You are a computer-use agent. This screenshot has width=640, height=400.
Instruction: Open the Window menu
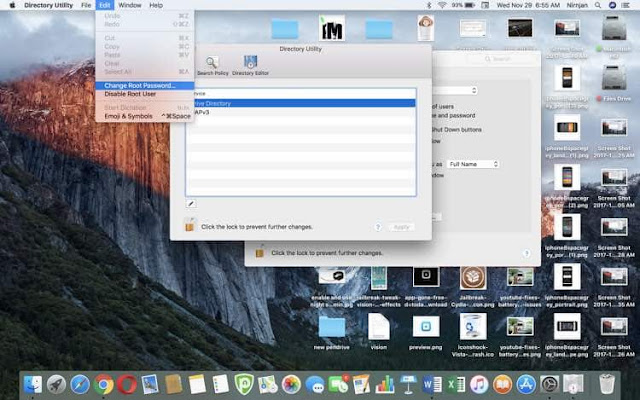pyautogui.click(x=130, y=5)
